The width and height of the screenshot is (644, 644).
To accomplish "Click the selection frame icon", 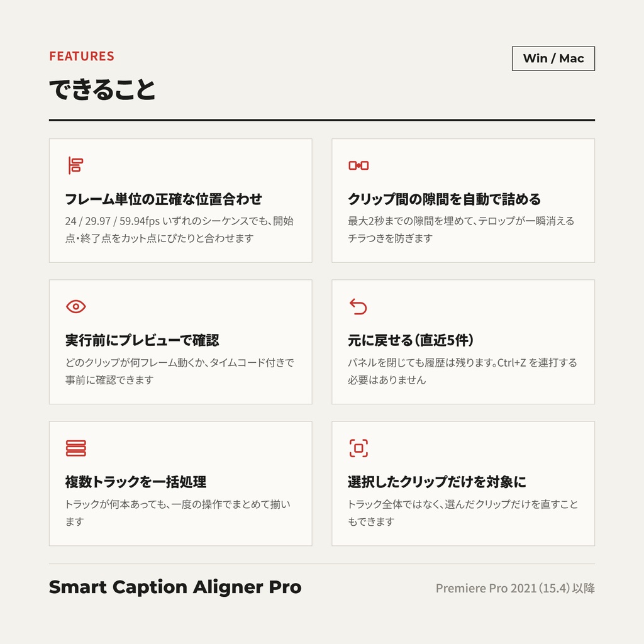I will tap(358, 448).
